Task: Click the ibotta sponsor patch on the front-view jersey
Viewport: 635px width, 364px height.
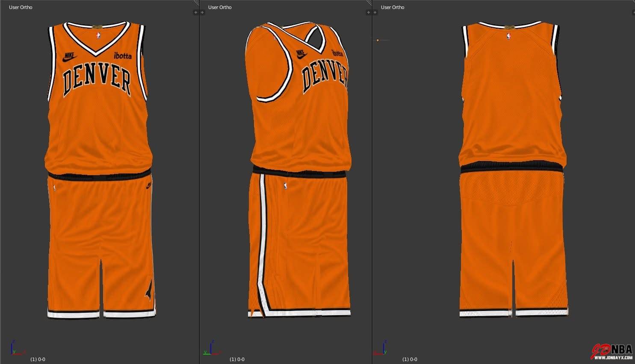Action: coord(123,56)
